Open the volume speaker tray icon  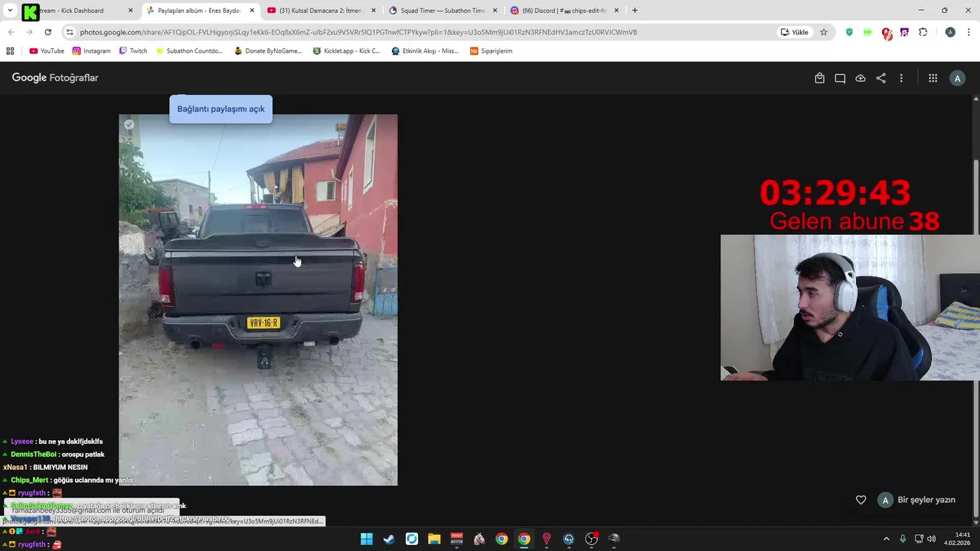[x=931, y=539]
